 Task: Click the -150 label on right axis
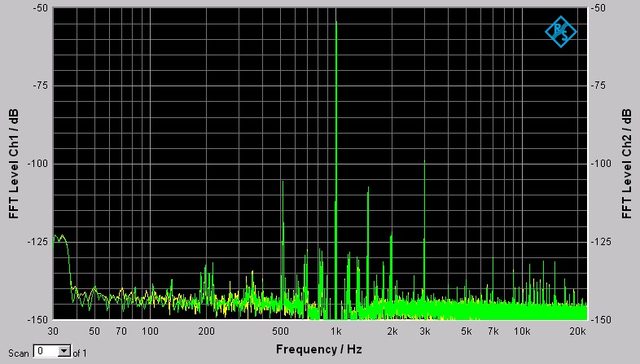click(x=601, y=319)
